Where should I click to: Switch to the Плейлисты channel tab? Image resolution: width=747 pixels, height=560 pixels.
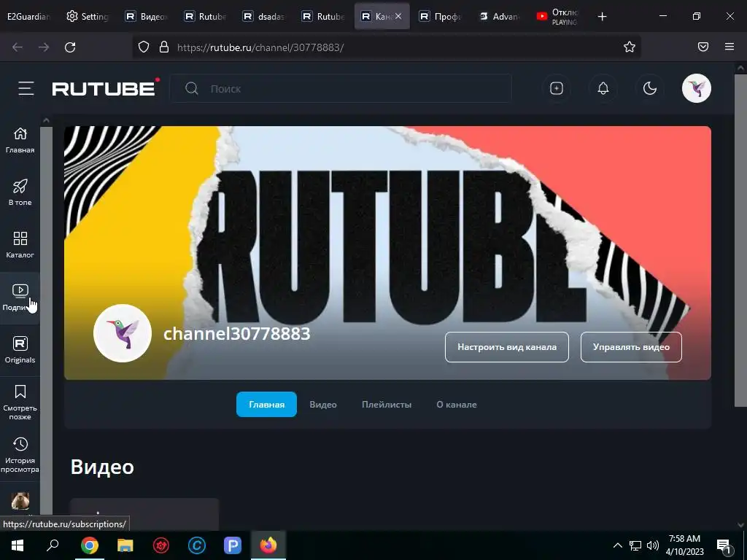387,404
